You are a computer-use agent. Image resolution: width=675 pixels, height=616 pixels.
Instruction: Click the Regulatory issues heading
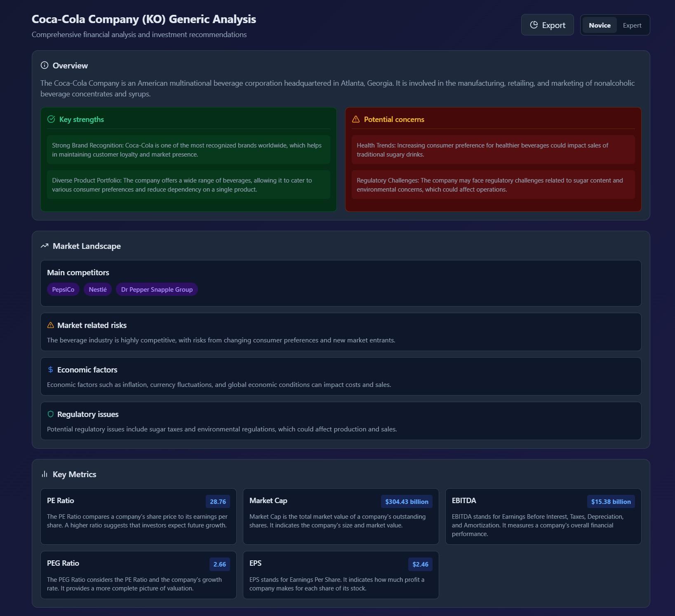point(88,414)
